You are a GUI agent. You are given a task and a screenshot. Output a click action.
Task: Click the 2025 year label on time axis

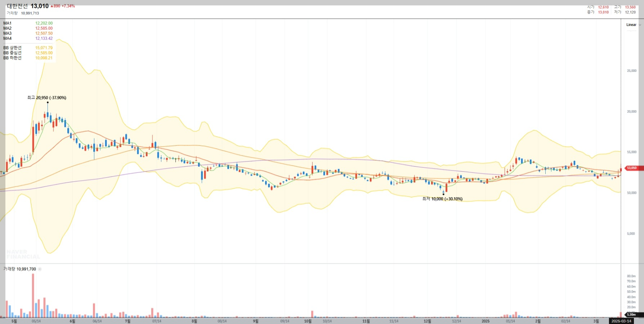tap(486, 321)
